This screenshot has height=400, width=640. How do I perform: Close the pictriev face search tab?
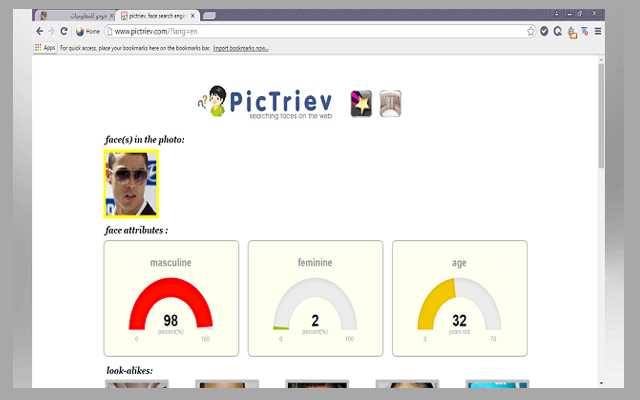[193, 16]
